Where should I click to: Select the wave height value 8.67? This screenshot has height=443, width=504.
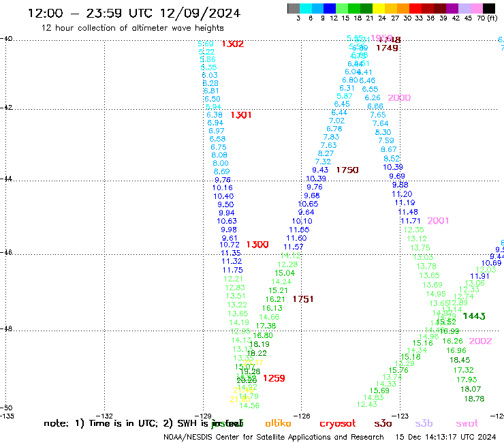(389, 149)
